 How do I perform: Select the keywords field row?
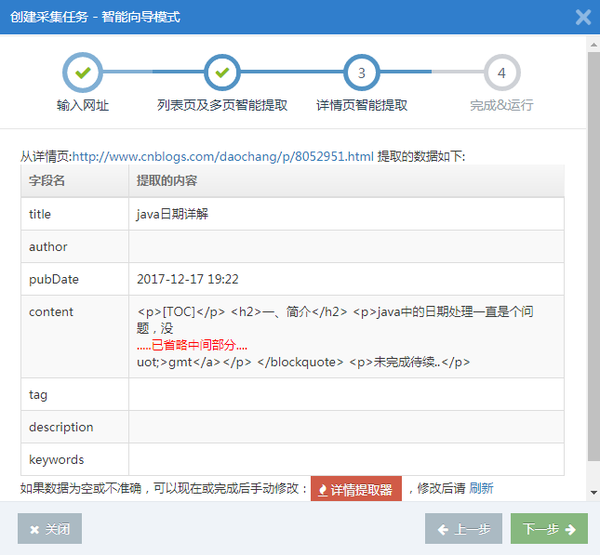(292, 459)
